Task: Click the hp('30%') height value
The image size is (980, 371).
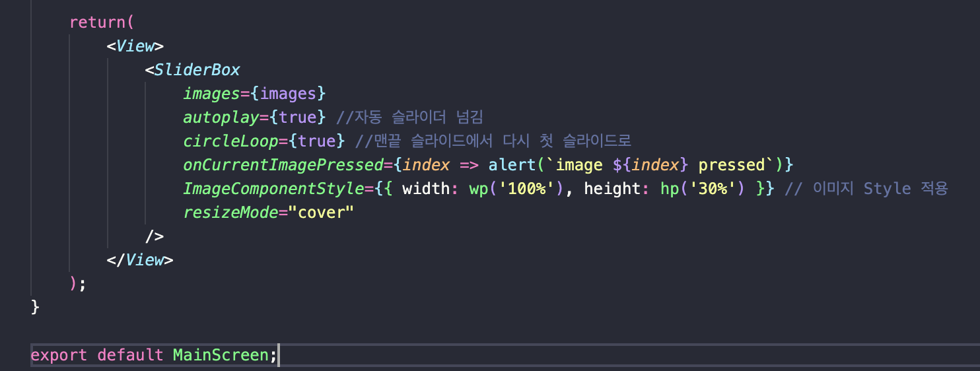Action: (x=702, y=188)
